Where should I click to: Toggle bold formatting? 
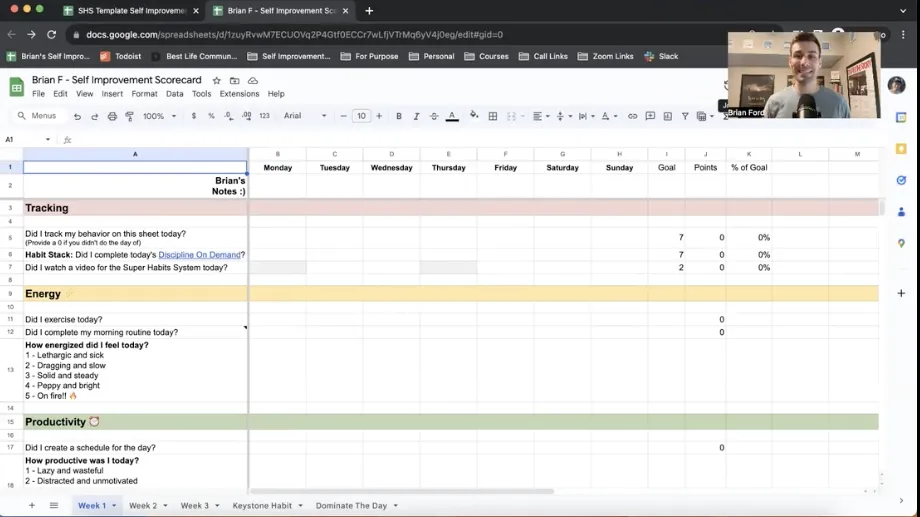pyautogui.click(x=399, y=116)
